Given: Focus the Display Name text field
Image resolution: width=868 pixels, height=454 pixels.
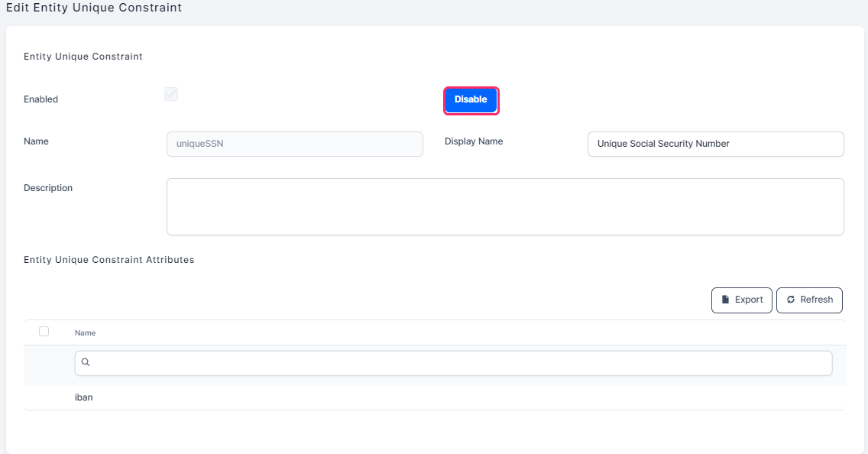Looking at the screenshot, I should [x=715, y=144].
